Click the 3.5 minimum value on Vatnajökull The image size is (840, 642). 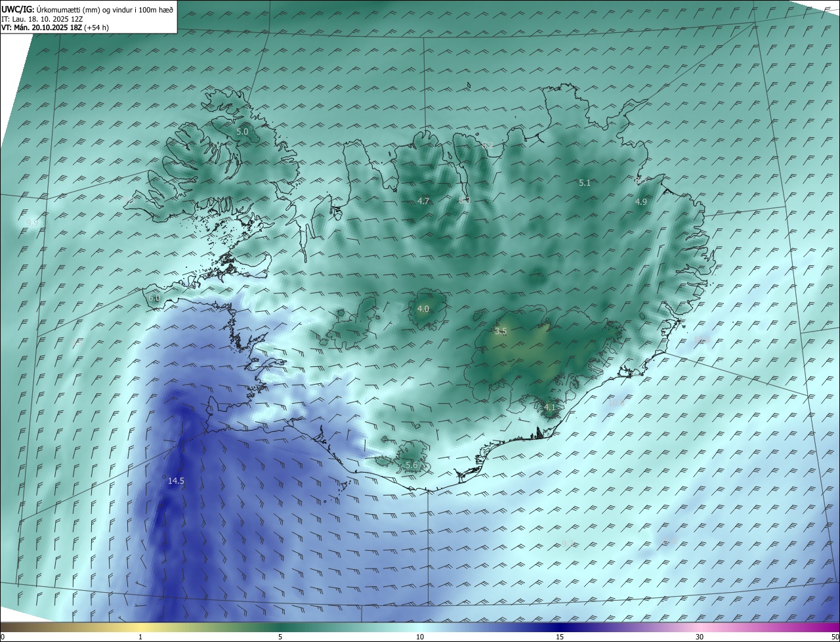(501, 332)
